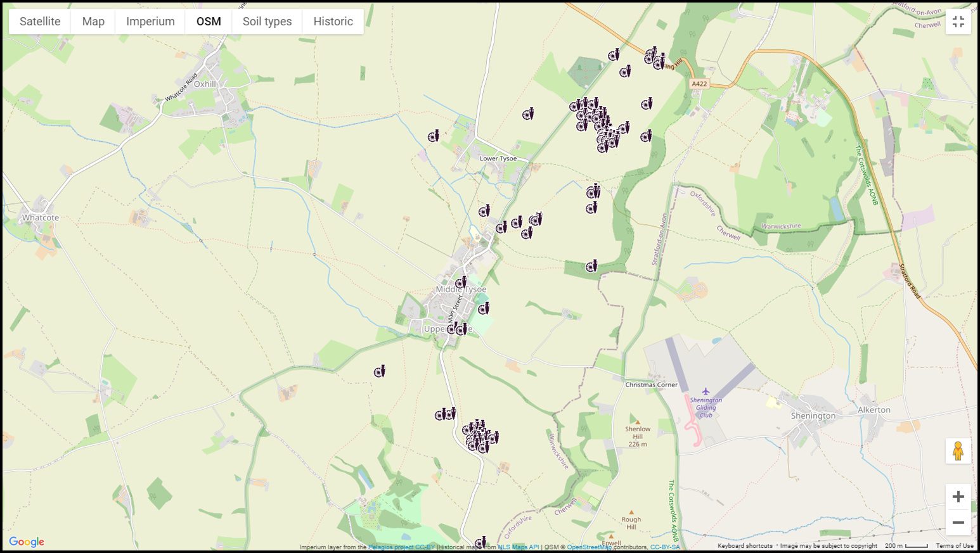Switch to the Historic basemap

pyautogui.click(x=332, y=21)
